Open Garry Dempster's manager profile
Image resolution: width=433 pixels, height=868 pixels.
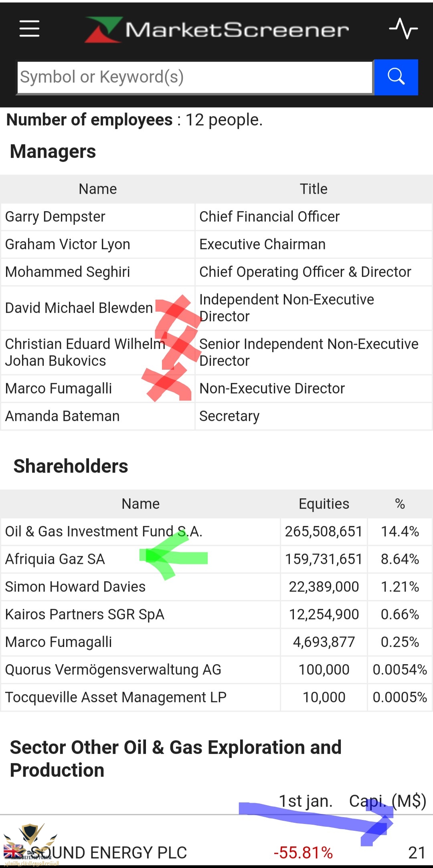[x=55, y=217]
